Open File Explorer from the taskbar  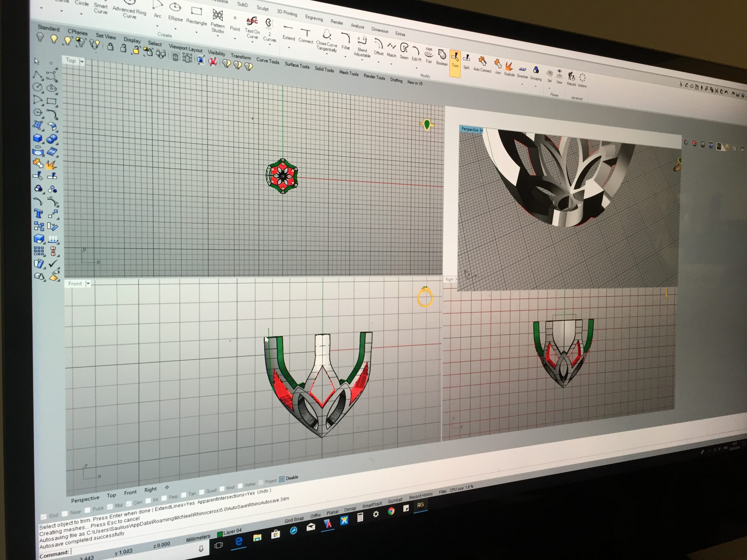pos(257,537)
